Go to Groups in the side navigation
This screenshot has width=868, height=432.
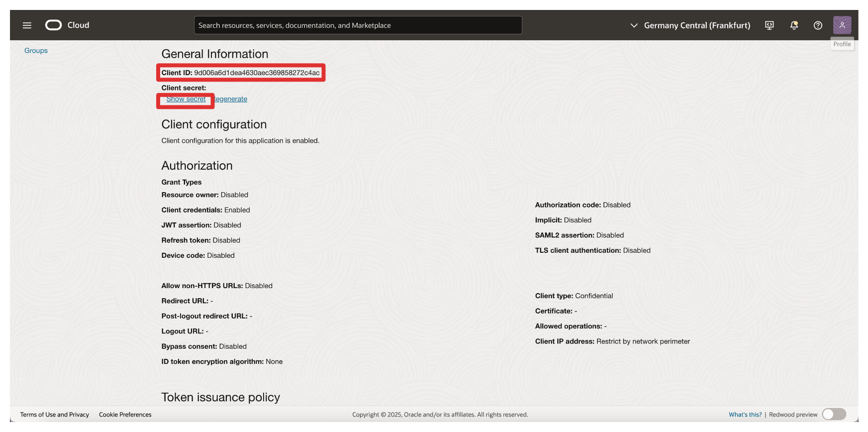36,51
